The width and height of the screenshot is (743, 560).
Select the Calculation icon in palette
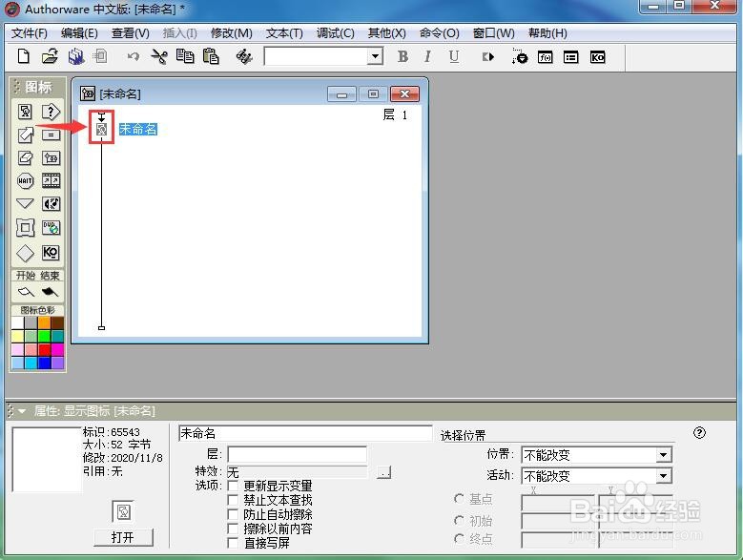(x=51, y=135)
